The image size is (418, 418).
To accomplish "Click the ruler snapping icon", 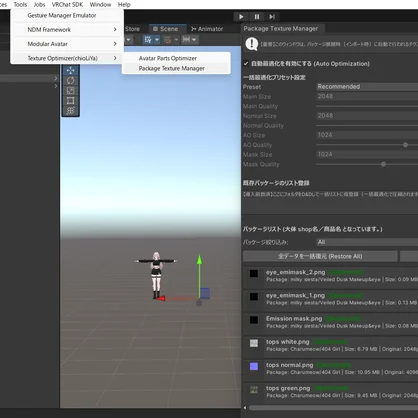I will point(186,40).
